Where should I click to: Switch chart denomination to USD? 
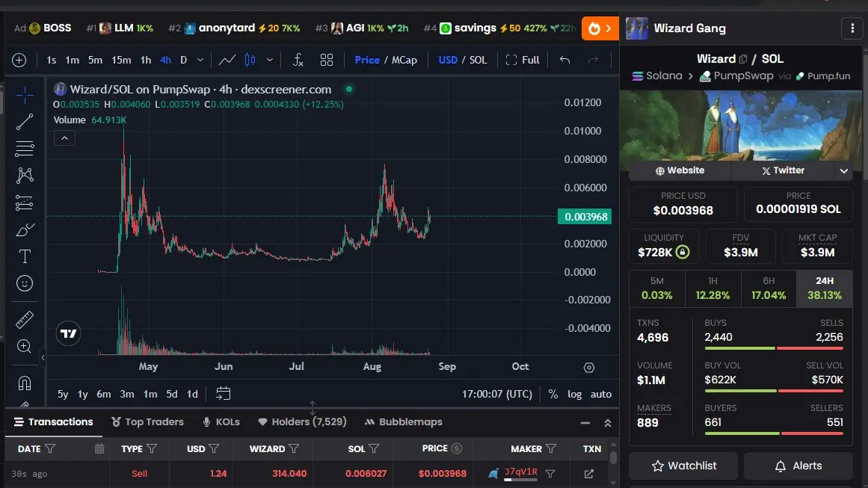coord(448,60)
